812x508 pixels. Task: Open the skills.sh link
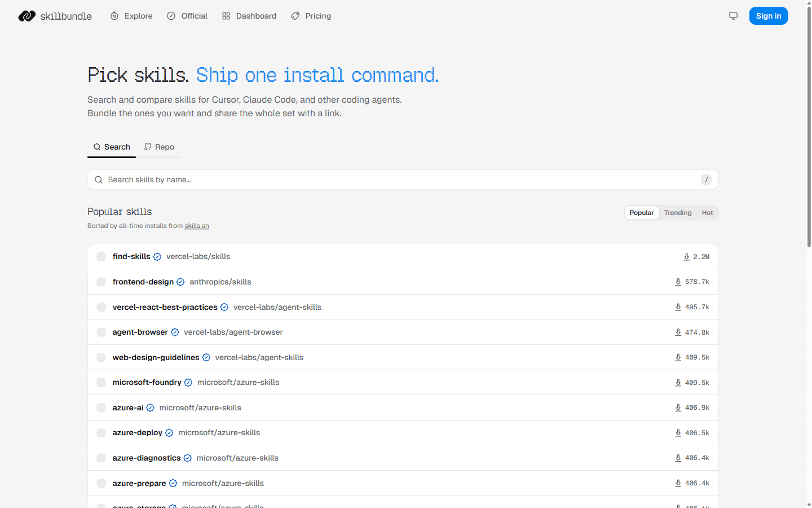pos(197,226)
